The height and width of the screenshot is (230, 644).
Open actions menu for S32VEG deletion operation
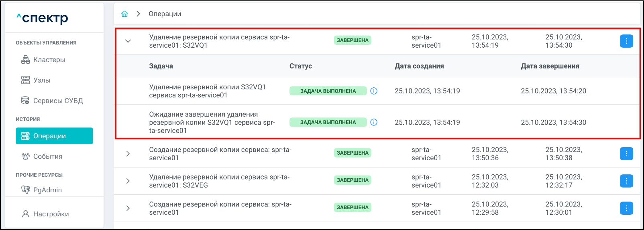[x=626, y=181]
